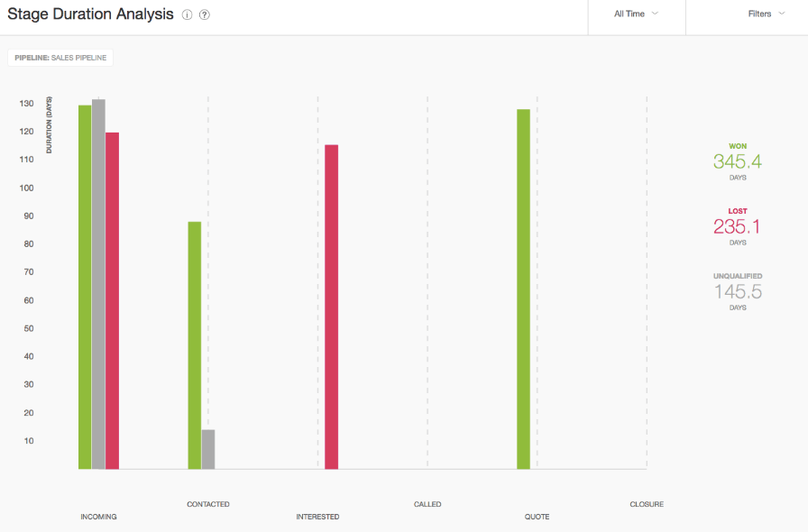Open the Filters panel
Viewport: 808px width, 532px height.
coord(760,14)
